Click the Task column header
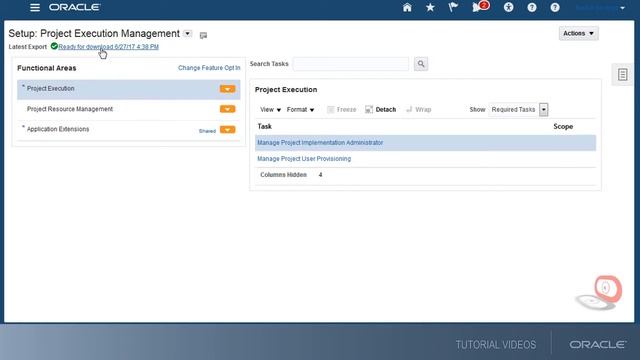Screen dimensions: 640x360 (264, 127)
